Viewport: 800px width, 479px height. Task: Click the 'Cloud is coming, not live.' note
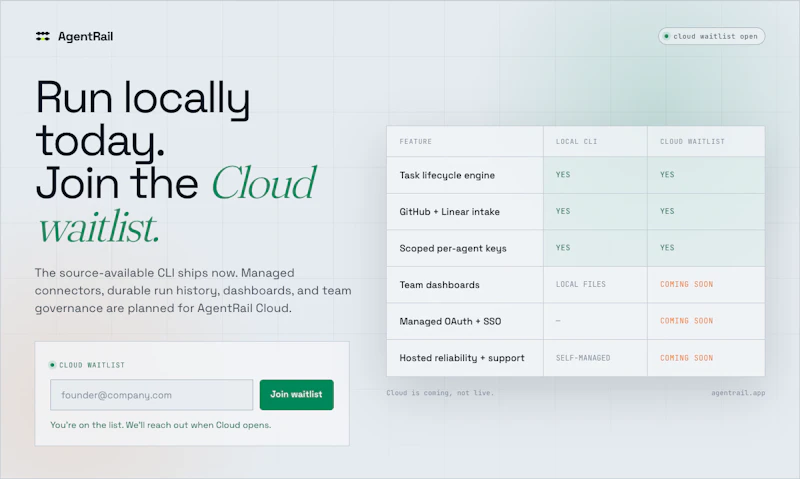click(440, 393)
